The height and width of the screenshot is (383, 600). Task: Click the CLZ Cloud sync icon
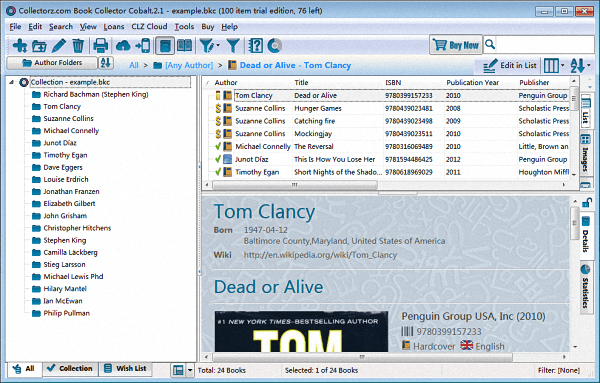[x=123, y=46]
